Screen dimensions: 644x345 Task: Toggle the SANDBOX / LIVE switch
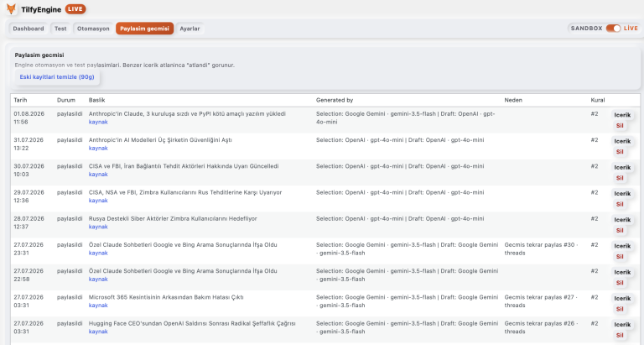[x=613, y=29]
